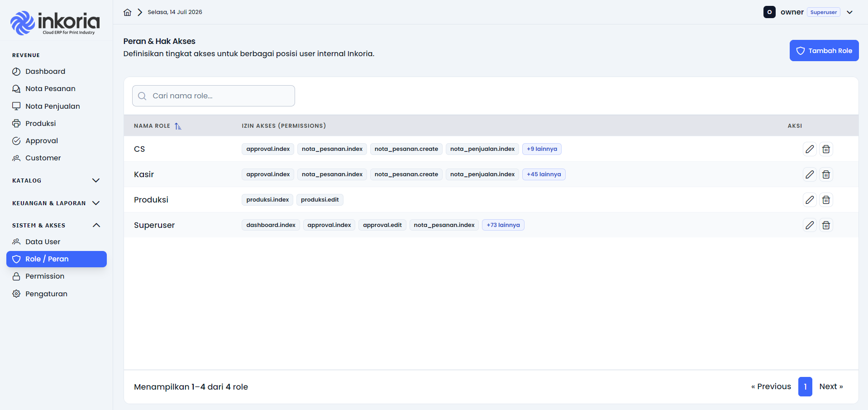
Task: Delete the Kasir role via trash icon
Action: click(x=826, y=174)
